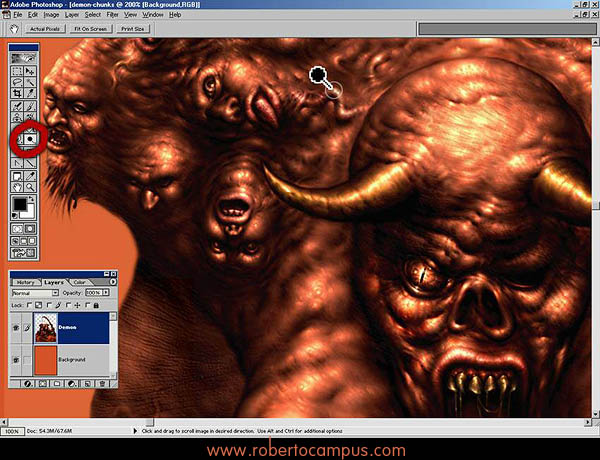Click Hand tool icon in options bar
Viewport: 600px width, 460px height.
click(x=13, y=29)
